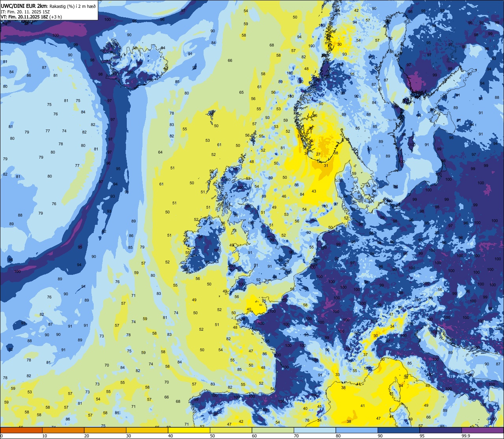
Task: Click the 30–40 golden legend swatch
Action: pos(147,430)
